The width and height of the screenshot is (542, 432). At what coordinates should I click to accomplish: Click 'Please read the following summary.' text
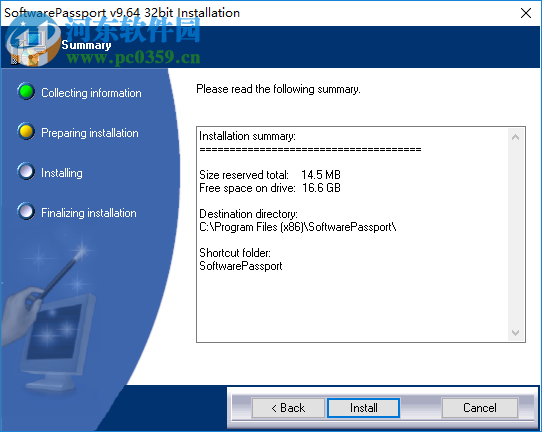pyautogui.click(x=278, y=89)
